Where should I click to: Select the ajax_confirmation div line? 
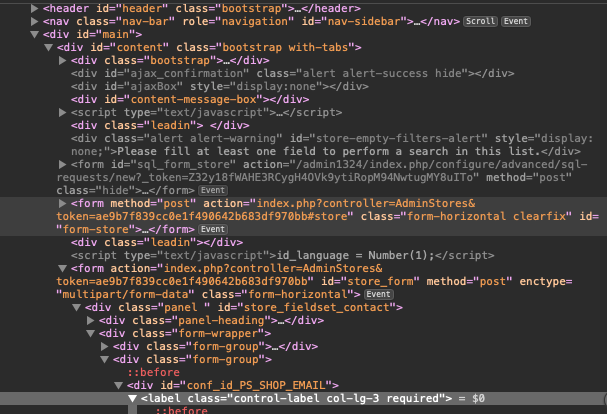coord(292,74)
